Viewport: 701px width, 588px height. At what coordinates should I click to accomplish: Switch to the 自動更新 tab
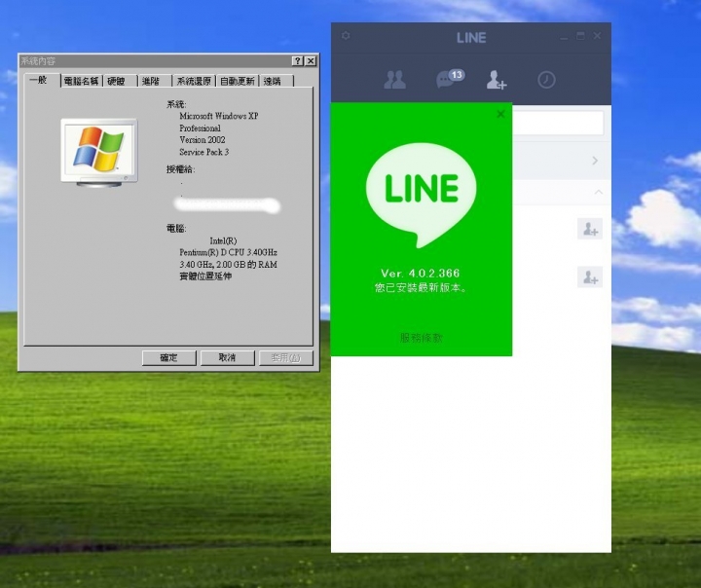coord(238,82)
